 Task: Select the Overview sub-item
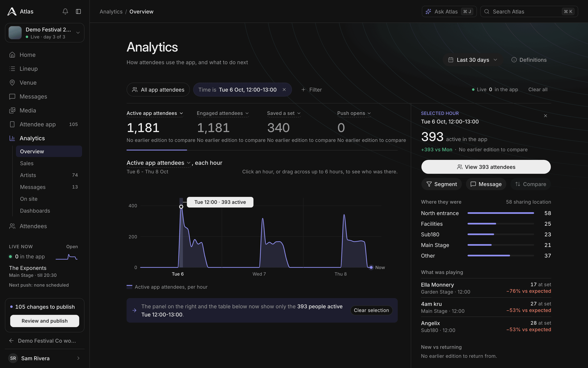pos(49,151)
